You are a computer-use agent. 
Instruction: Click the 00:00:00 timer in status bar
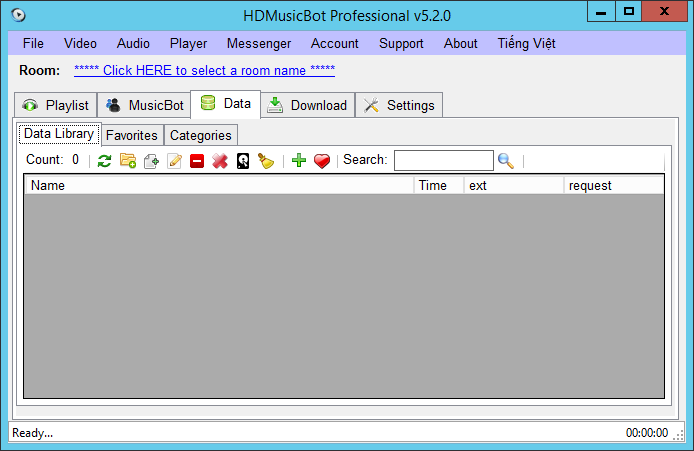click(647, 433)
